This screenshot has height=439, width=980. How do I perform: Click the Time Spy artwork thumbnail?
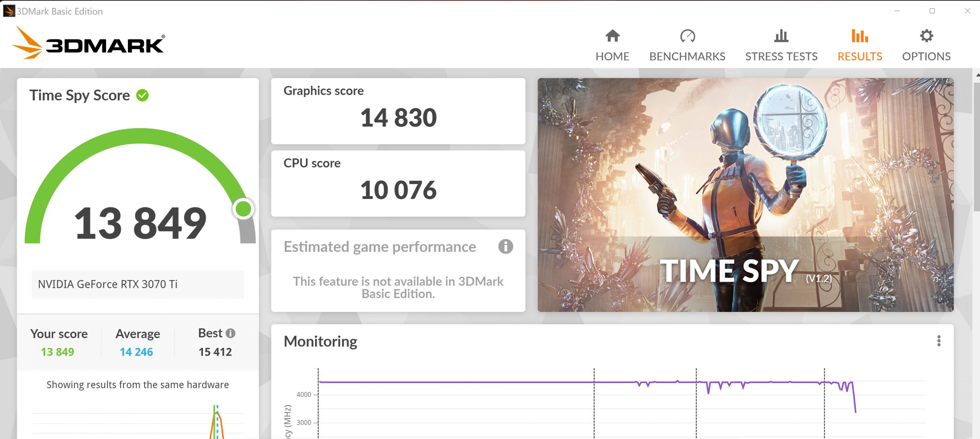(745, 195)
